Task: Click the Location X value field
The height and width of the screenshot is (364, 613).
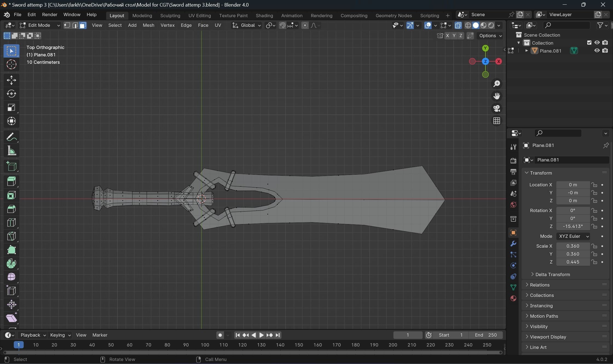Action: 573,185
